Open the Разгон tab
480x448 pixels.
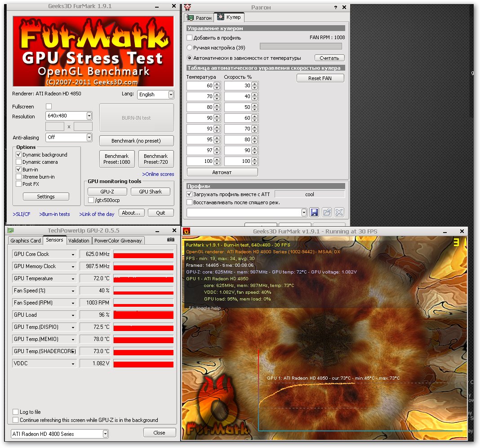[199, 18]
